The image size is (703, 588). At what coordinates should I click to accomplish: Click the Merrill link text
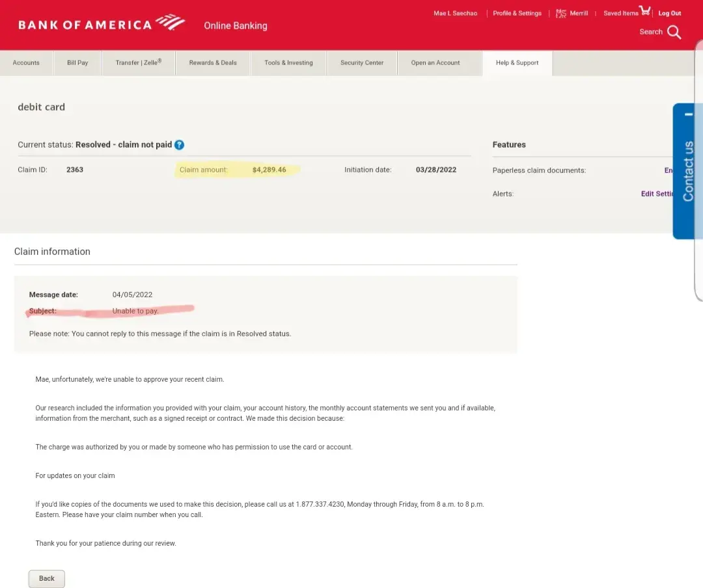coord(579,14)
